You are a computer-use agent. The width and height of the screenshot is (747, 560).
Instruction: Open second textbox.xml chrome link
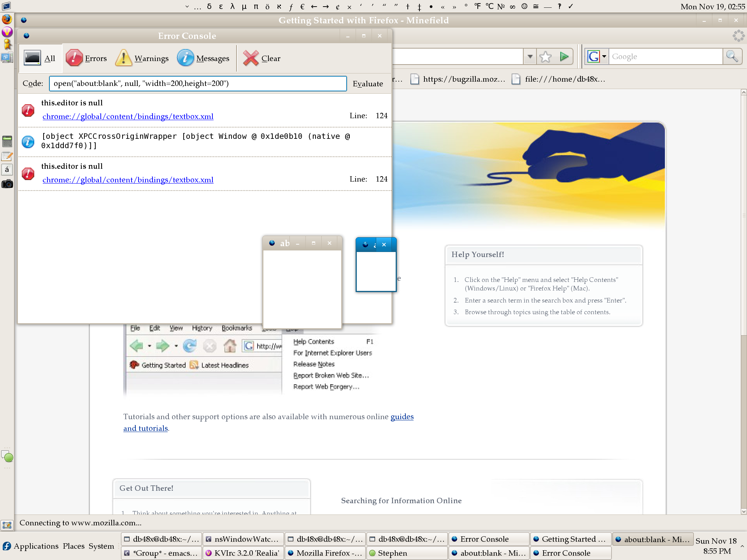coord(128,180)
